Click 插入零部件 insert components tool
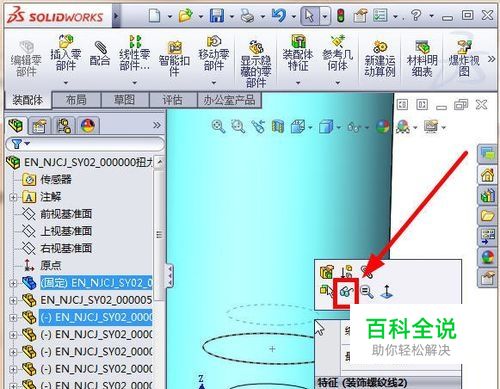This screenshot has height=389, width=500. point(66,53)
